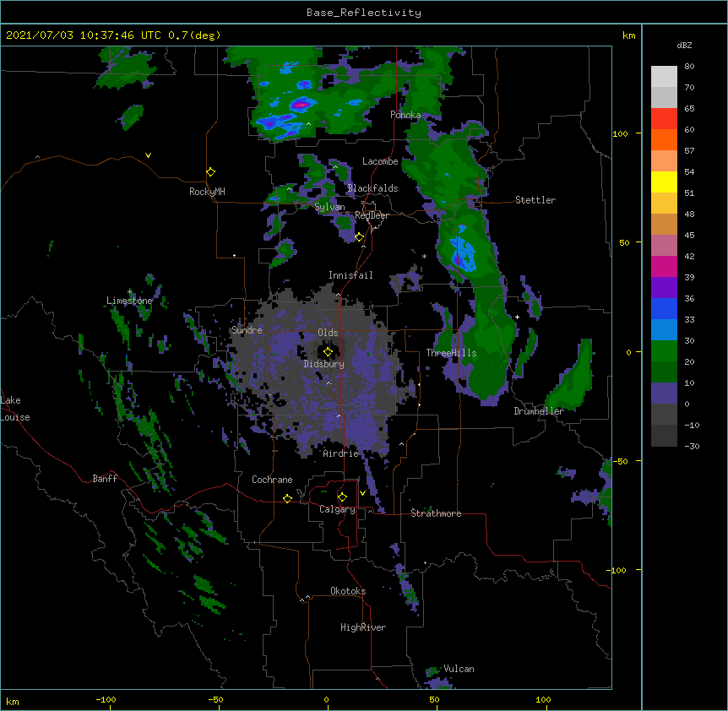Click the red 65 dBZ color swatch
This screenshot has height=711, width=728.
664,118
